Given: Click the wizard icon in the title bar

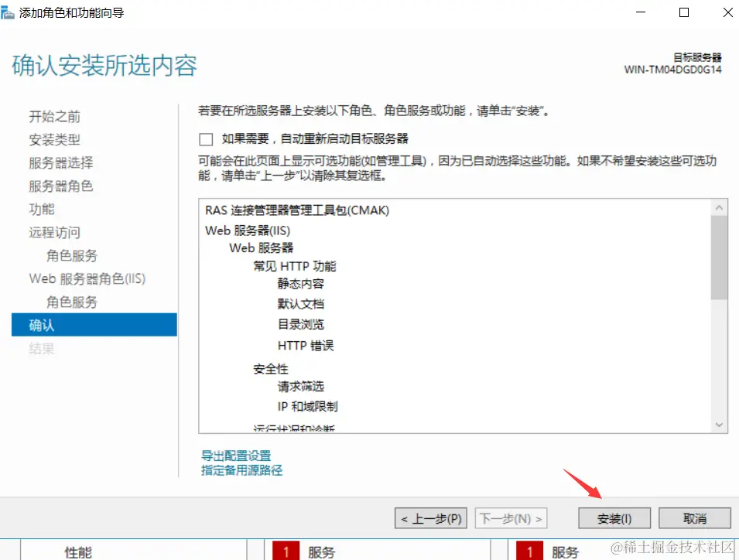Looking at the screenshot, I should (x=7, y=12).
